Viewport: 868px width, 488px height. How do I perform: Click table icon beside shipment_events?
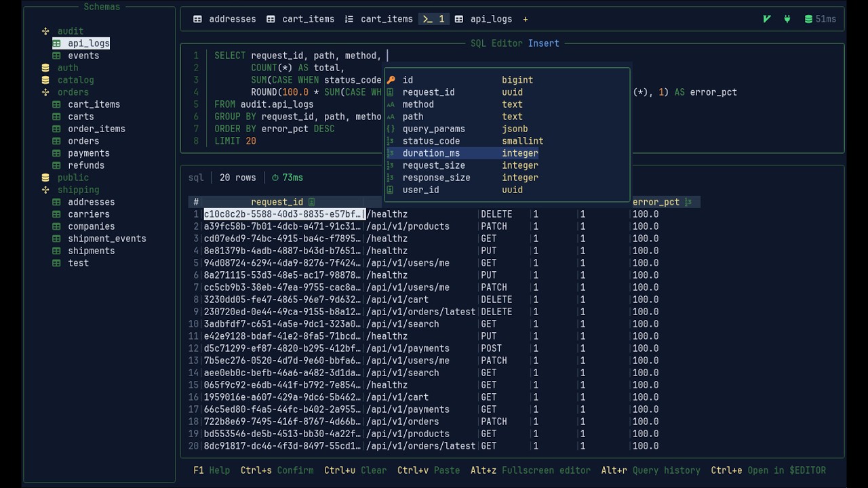(57, 239)
